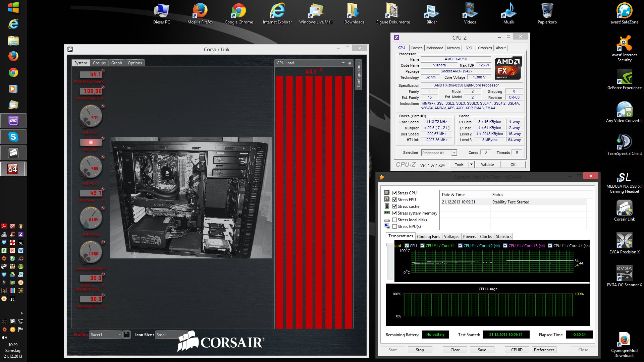Stop the stability test

click(420, 350)
